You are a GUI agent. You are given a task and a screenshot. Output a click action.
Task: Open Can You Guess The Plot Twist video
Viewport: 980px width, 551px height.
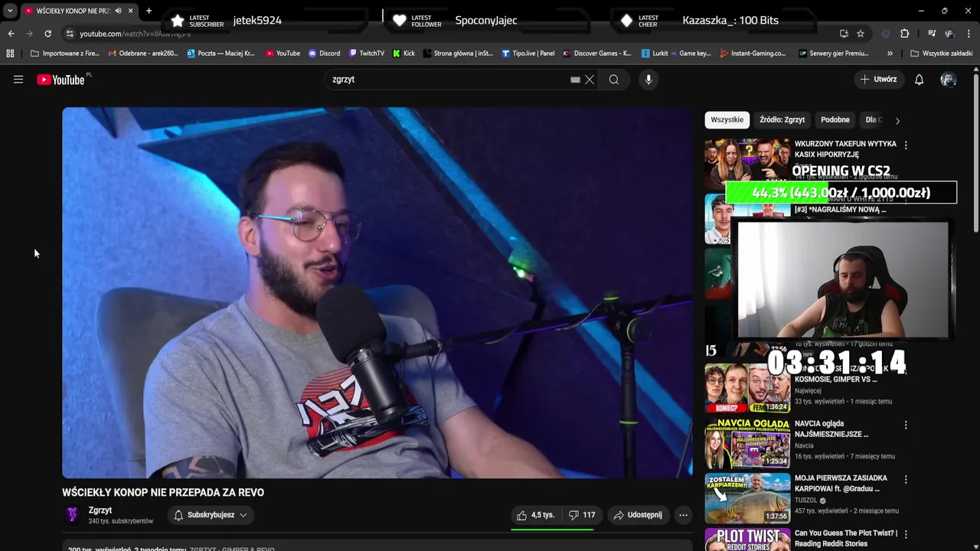(846, 538)
